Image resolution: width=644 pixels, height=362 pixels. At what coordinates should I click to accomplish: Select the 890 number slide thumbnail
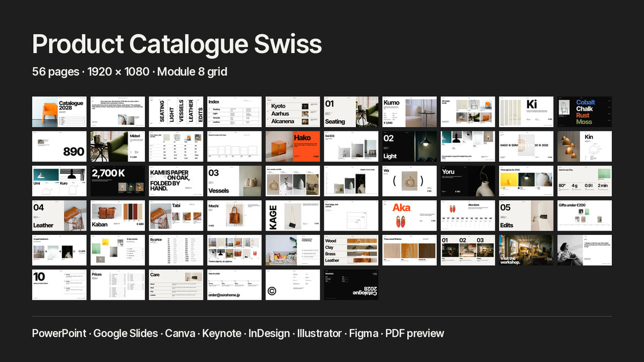click(x=59, y=146)
